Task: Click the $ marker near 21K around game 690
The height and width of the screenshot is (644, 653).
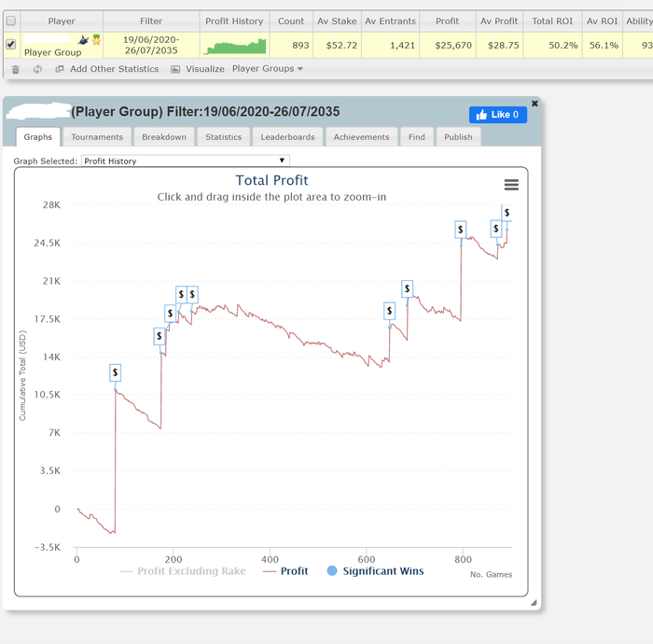Action: click(408, 288)
